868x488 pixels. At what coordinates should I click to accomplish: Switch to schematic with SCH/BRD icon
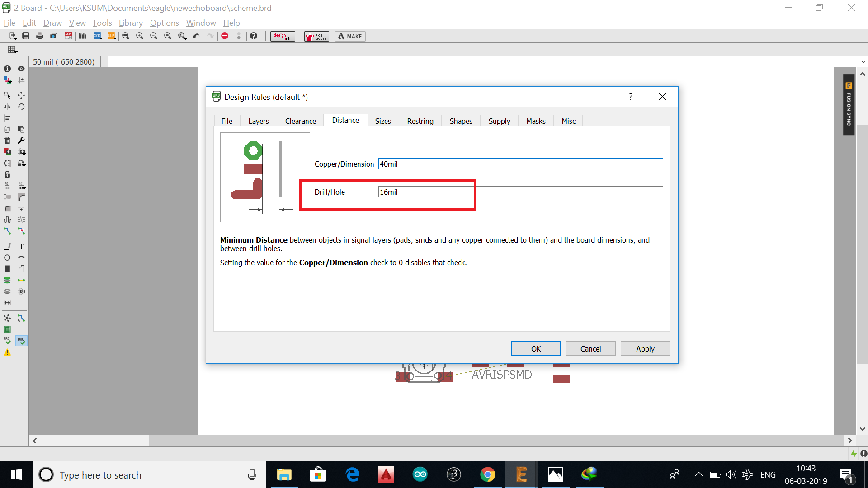(x=68, y=36)
